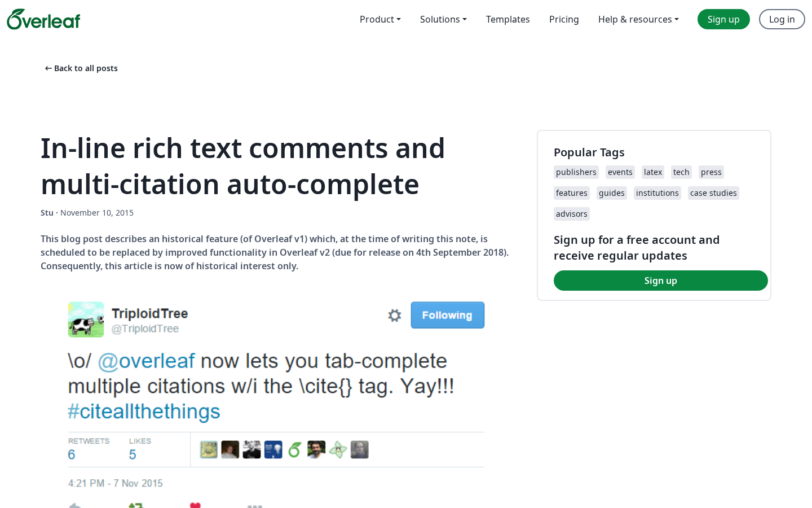Click the blue lightbulb liker avatar
This screenshot has width=812, height=508.
click(x=273, y=450)
